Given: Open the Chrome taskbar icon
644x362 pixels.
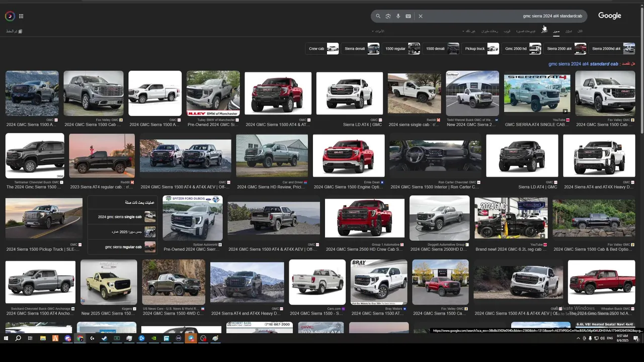Looking at the screenshot, I should (80, 338).
